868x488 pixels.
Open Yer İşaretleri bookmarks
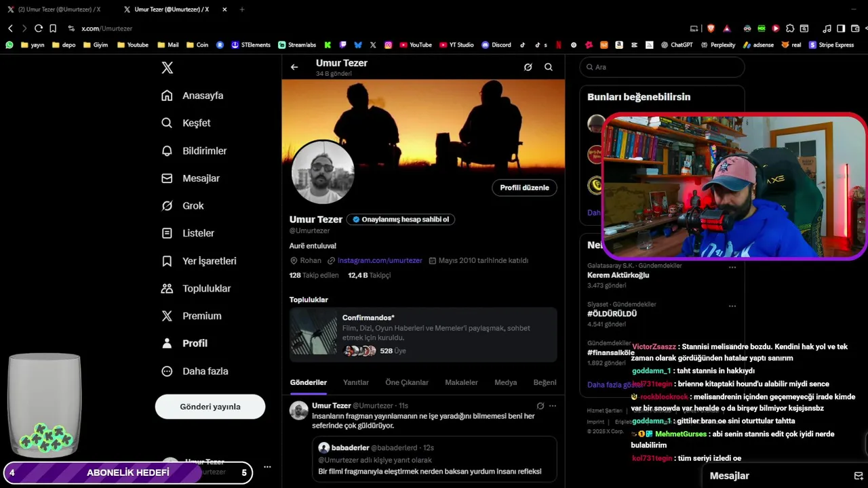point(199,261)
